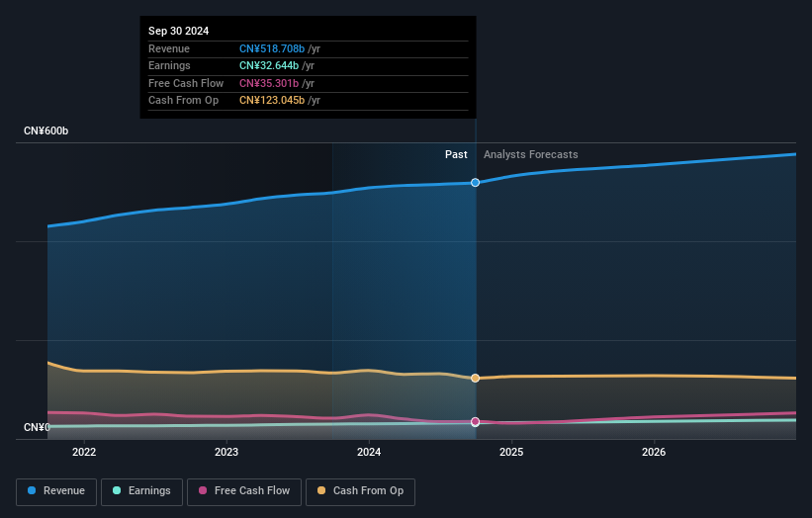
Task: Click the Earnings row label in tooltip
Action: tap(169, 65)
